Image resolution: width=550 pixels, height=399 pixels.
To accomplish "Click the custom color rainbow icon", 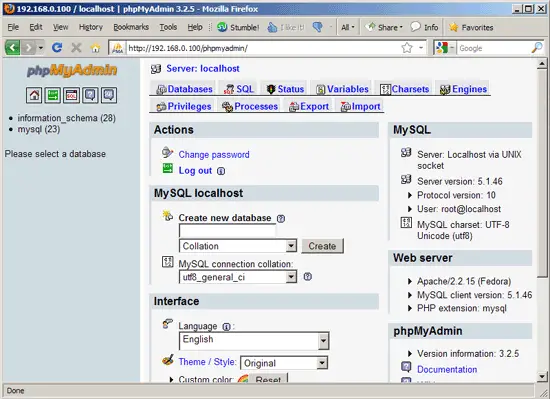I will [x=243, y=379].
